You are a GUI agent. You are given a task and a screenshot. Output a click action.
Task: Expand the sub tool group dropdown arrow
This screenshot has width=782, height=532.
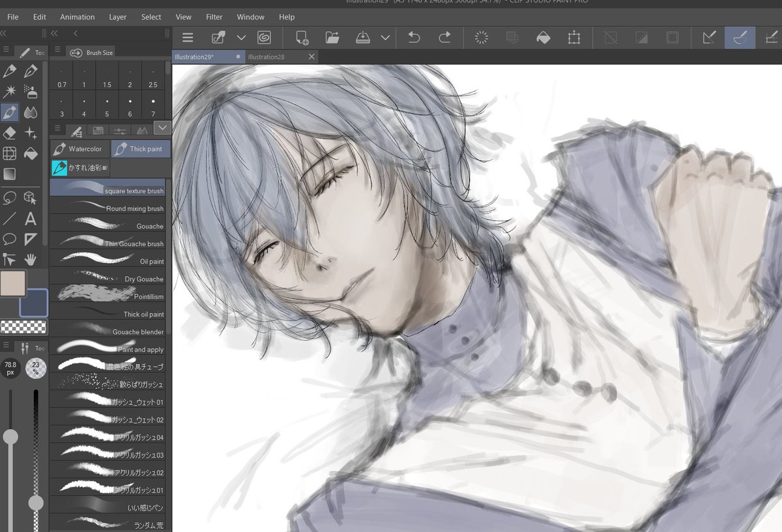click(162, 128)
